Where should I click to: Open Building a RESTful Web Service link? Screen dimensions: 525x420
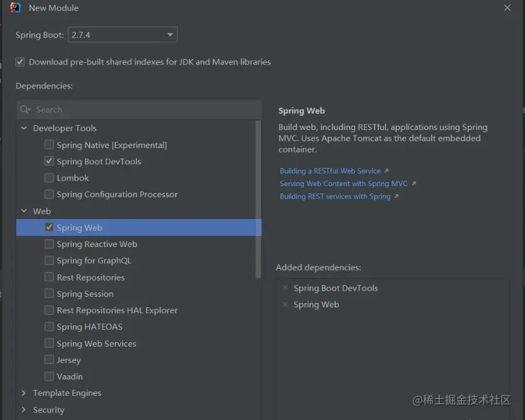pos(330,171)
